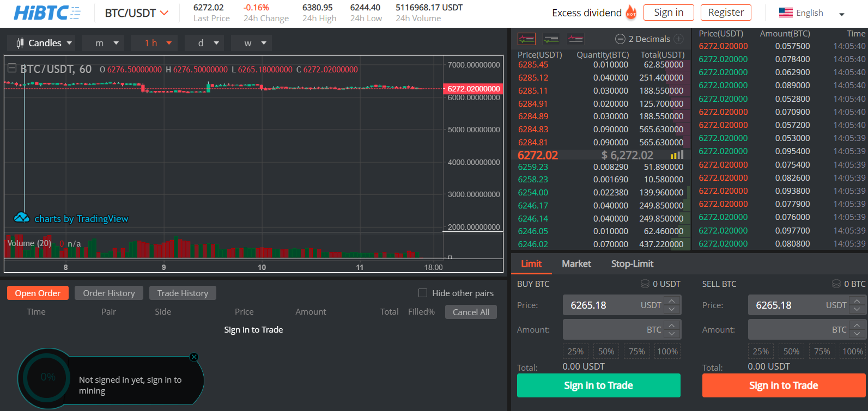This screenshot has height=411, width=868.
Task: Open the BTC/USDT pair selector dropdown
Action: pyautogui.click(x=137, y=13)
